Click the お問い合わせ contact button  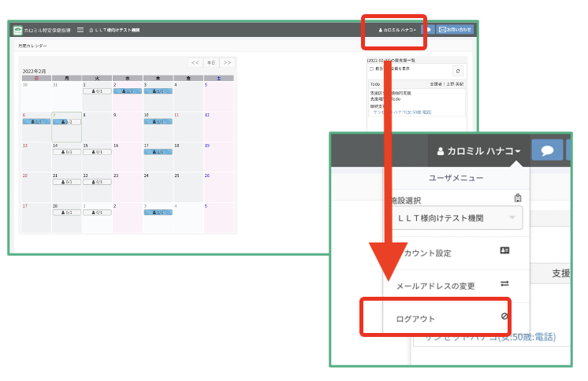click(x=455, y=30)
